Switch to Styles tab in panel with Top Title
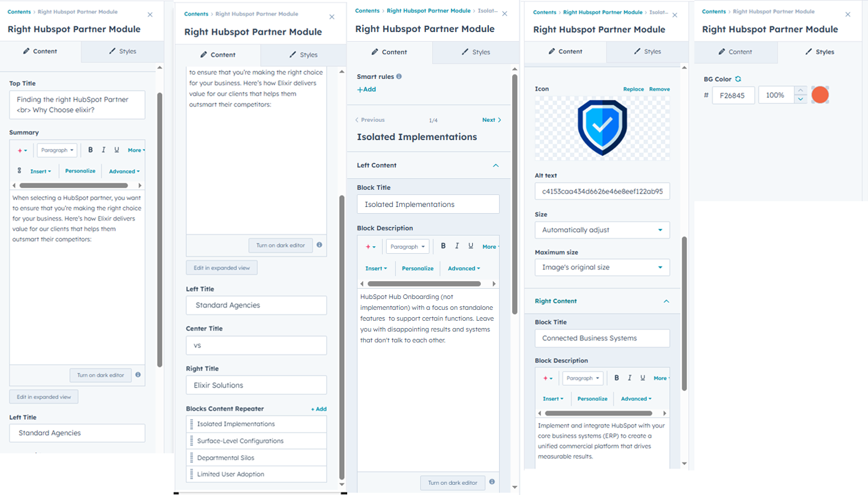This screenshot has width=868, height=495. point(123,51)
